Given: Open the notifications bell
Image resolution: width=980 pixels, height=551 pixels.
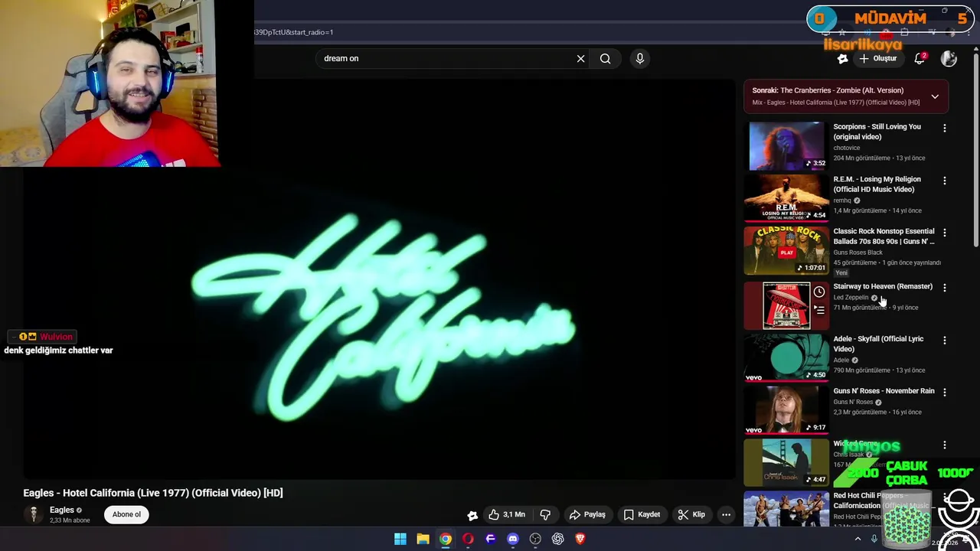Looking at the screenshot, I should click(x=920, y=58).
